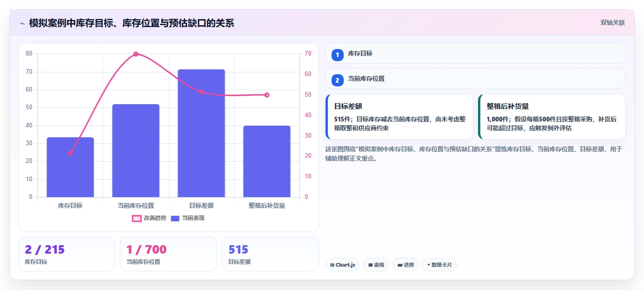Click the icon inside the 表格 tag

370,265
